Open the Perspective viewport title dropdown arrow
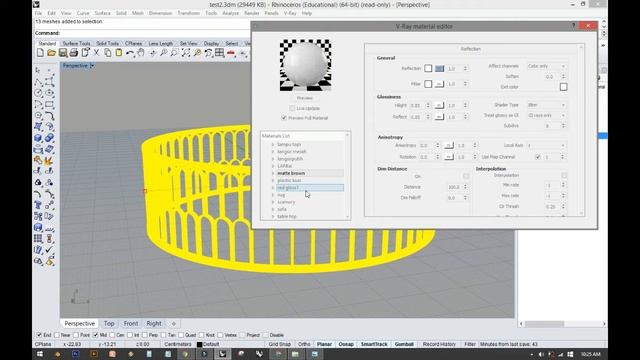 tap(92, 66)
